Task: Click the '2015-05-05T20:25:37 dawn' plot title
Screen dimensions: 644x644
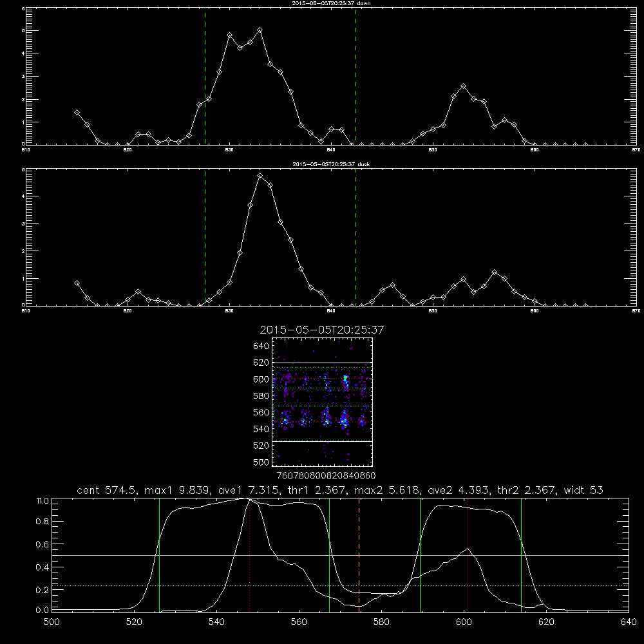Action: point(331,3)
